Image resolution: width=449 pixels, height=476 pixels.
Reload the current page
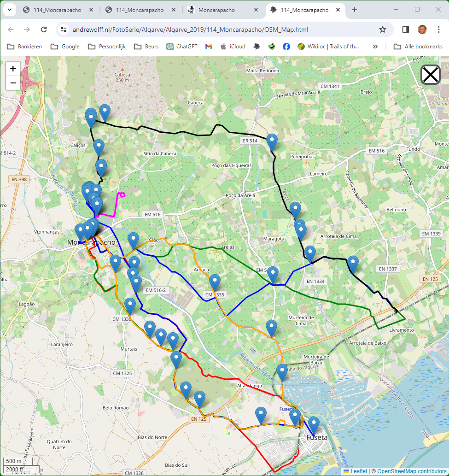coord(44,29)
